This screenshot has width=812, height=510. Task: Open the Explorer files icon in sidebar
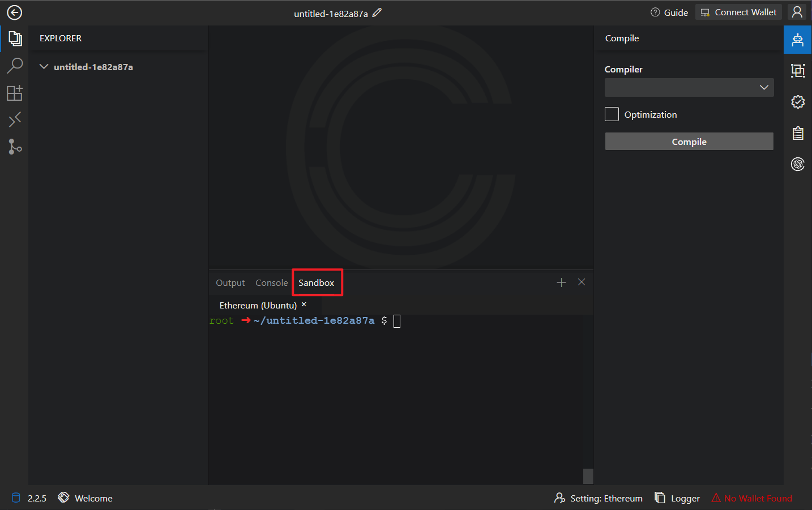15,38
